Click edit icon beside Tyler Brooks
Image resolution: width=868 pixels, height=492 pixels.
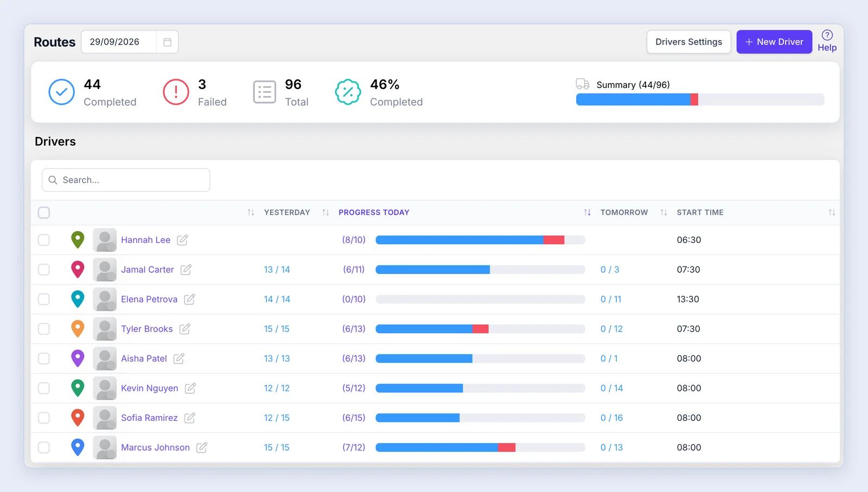coord(185,329)
